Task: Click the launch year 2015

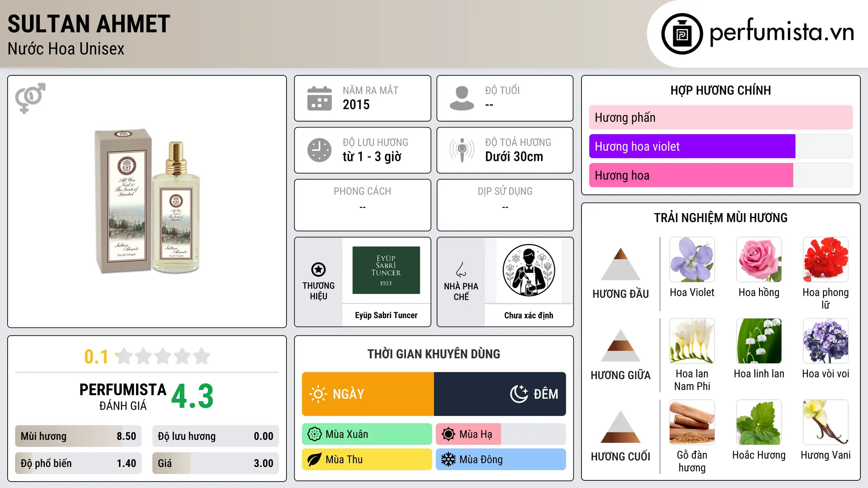Action: tap(356, 105)
